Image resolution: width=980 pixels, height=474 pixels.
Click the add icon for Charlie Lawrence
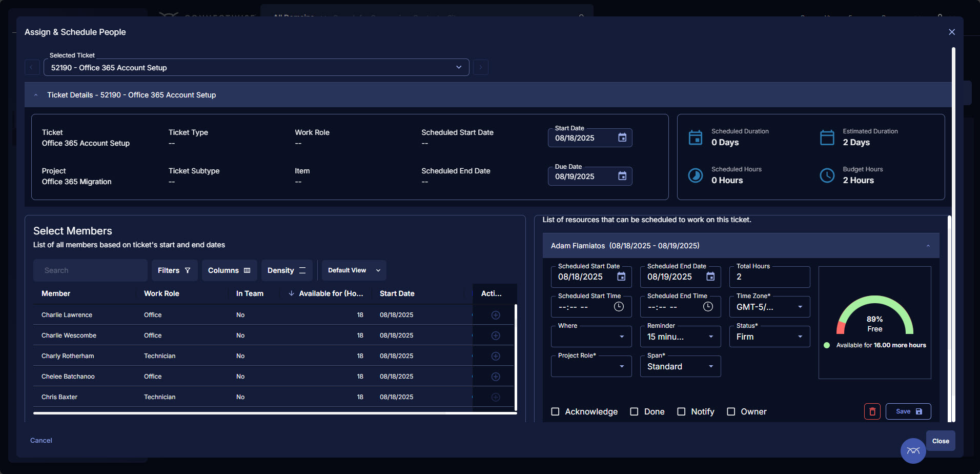(495, 315)
